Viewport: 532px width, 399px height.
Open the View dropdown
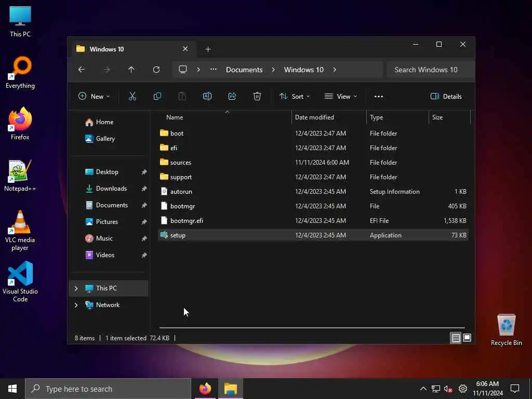pyautogui.click(x=341, y=96)
